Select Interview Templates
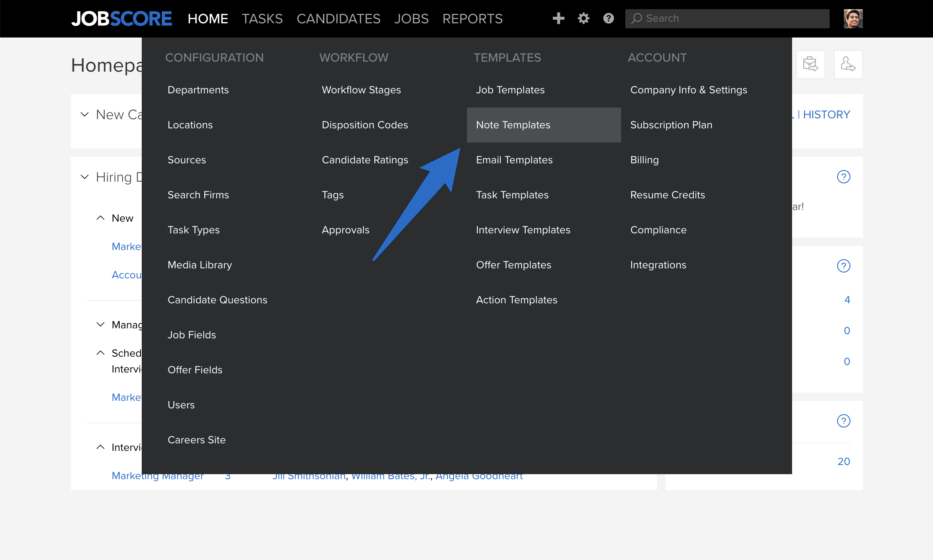Viewport: 933px width, 560px height. coord(523,230)
